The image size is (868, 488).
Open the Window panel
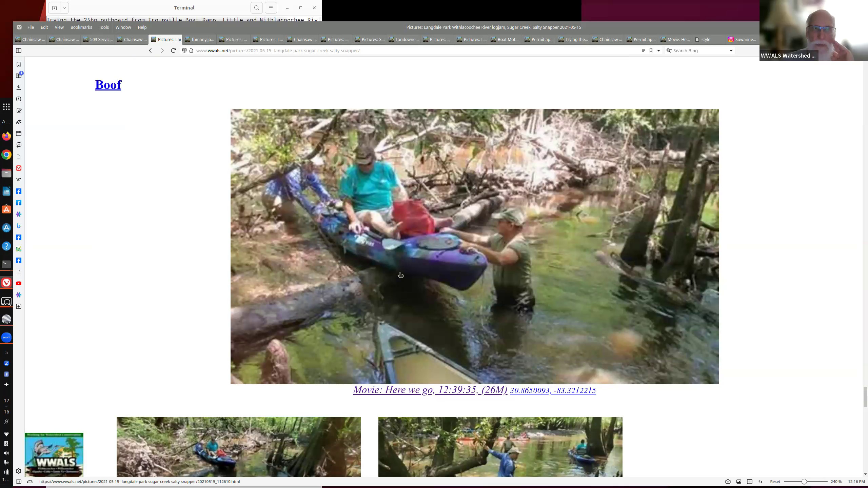click(x=19, y=134)
